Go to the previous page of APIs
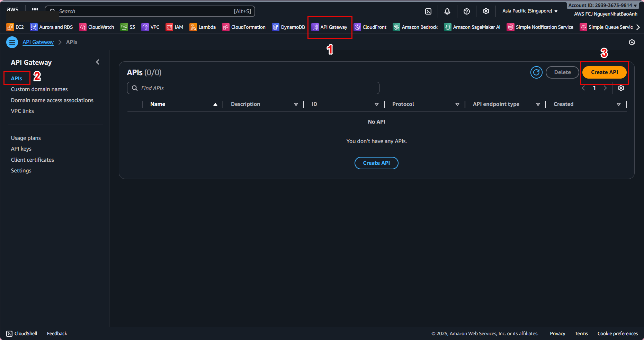This screenshot has height=340, width=644. point(583,88)
